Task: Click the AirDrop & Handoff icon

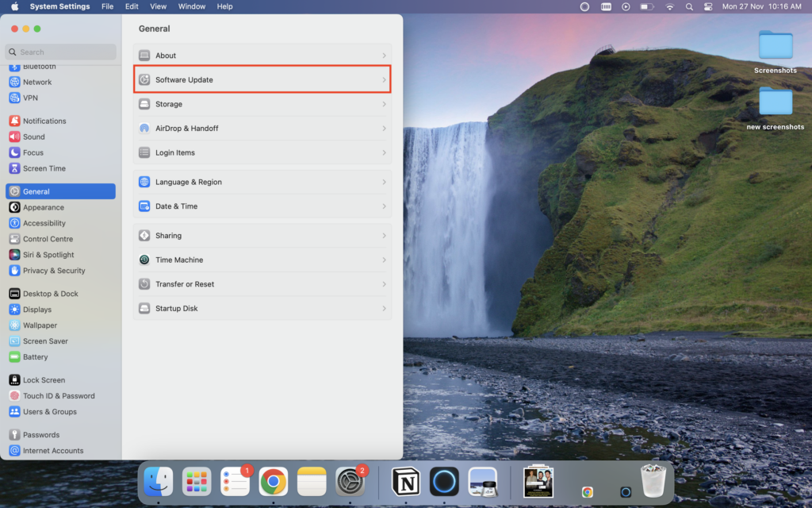Action: (144, 129)
